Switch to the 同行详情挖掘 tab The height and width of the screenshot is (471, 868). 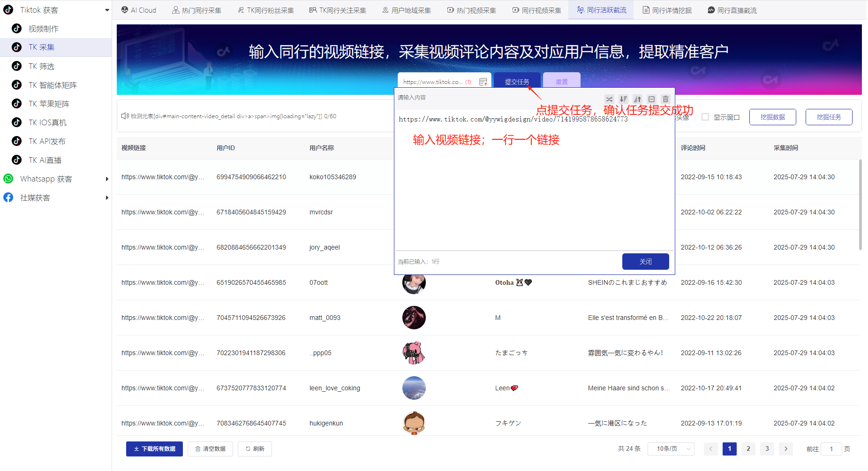(x=667, y=9)
